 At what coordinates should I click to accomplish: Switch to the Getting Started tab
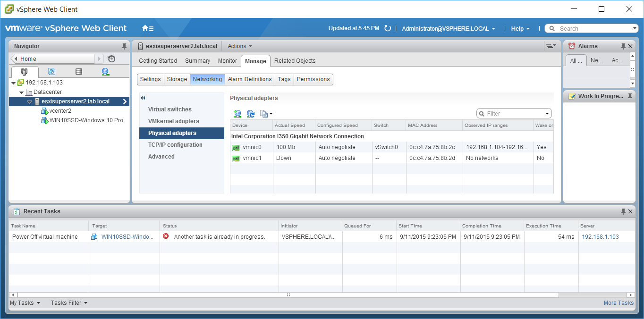pyautogui.click(x=158, y=61)
